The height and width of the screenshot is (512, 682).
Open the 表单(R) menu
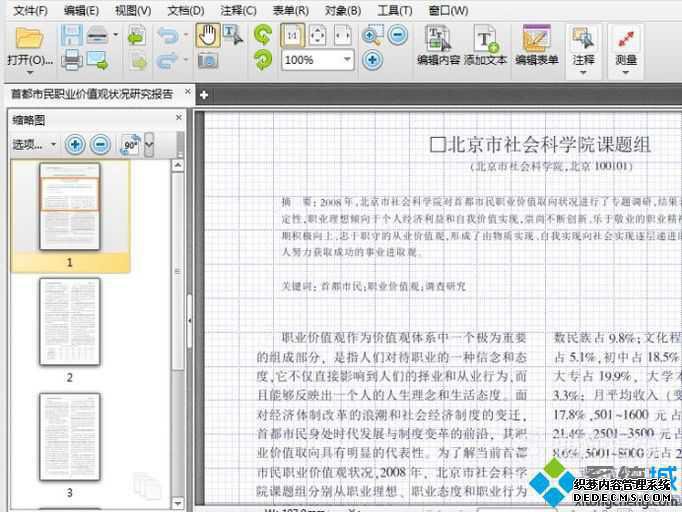(290, 10)
